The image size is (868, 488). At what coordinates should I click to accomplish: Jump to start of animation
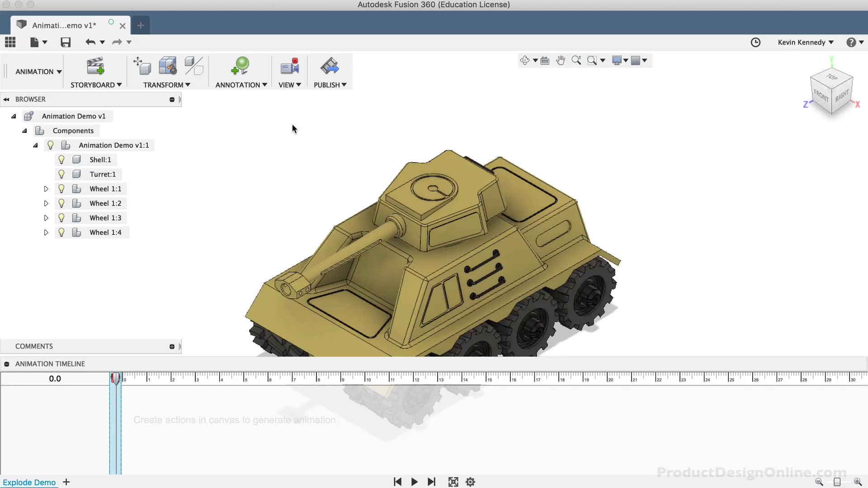[x=397, y=482]
